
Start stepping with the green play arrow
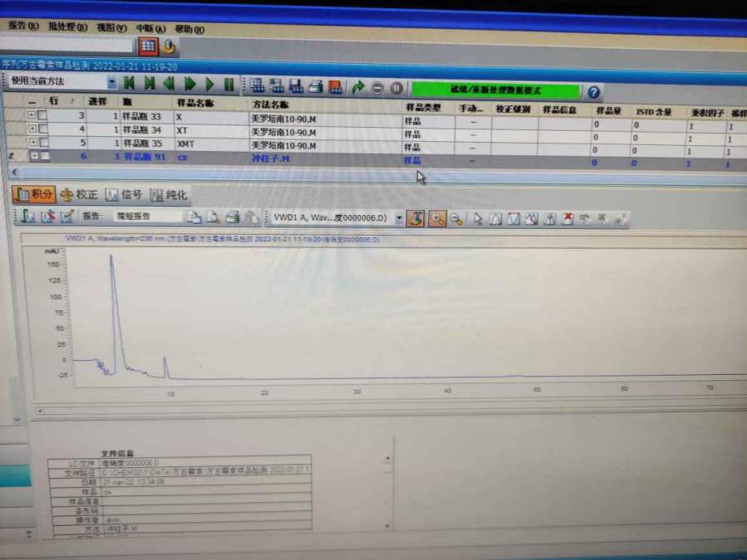click(210, 85)
